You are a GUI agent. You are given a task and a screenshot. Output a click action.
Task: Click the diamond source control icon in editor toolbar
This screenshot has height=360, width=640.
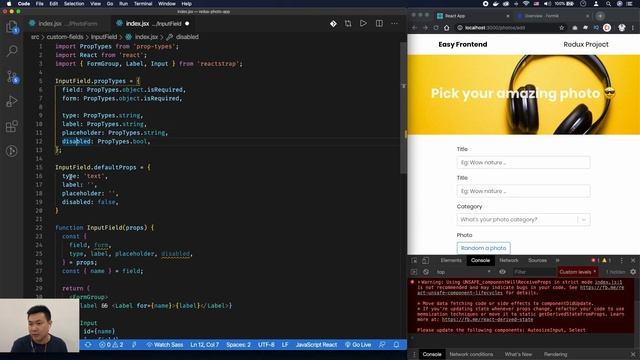[x=333, y=24]
